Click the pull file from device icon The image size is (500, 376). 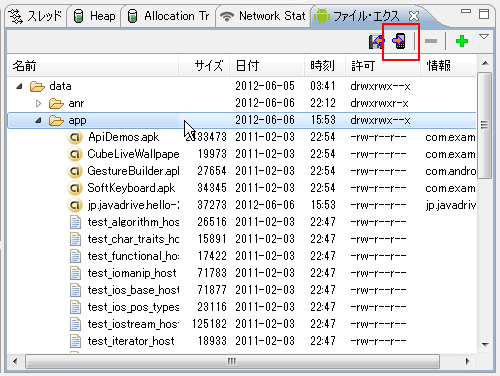click(376, 41)
